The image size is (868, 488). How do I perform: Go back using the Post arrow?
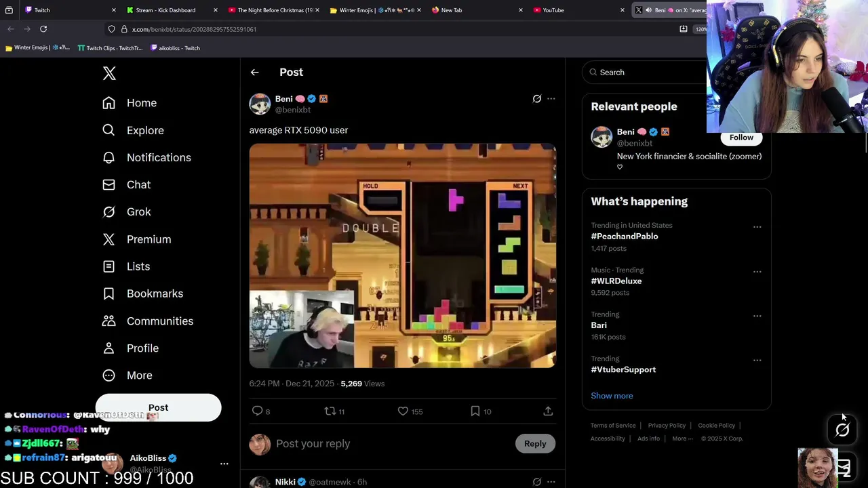click(254, 72)
